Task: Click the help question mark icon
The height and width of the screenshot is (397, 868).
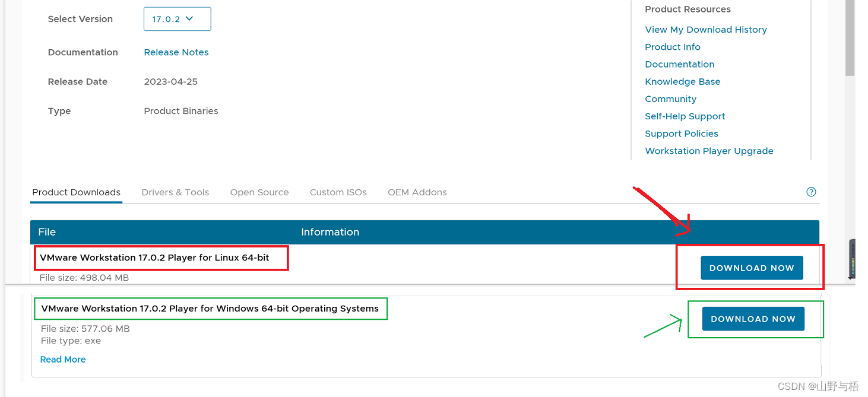Action: 811,192
